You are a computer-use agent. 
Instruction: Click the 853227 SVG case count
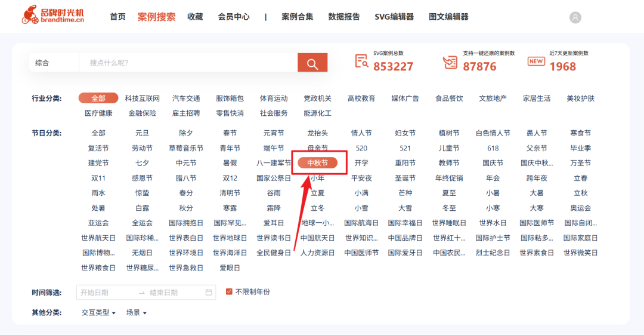pos(393,67)
